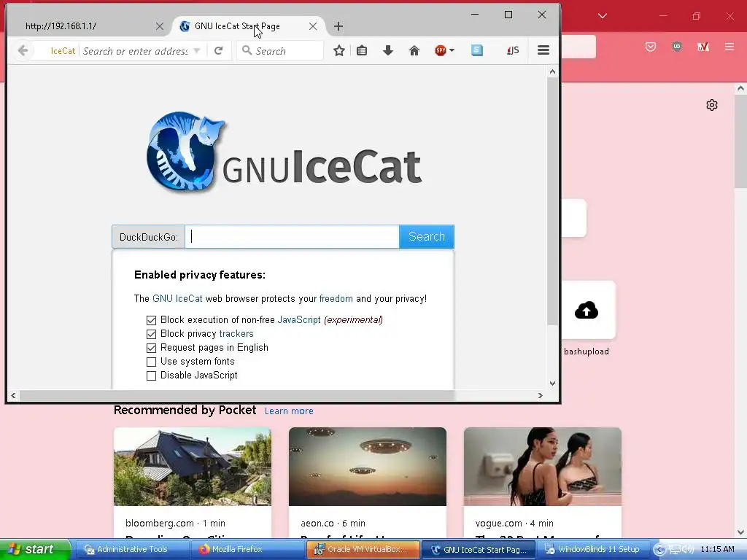Open the downloads arrow in IceCat
The height and width of the screenshot is (560, 747).
point(388,50)
